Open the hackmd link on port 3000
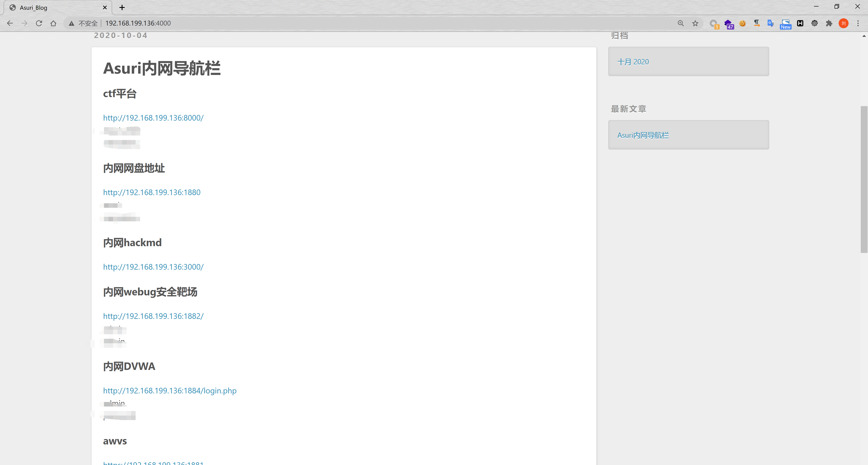Screen dimensions: 868x465 click(153, 267)
